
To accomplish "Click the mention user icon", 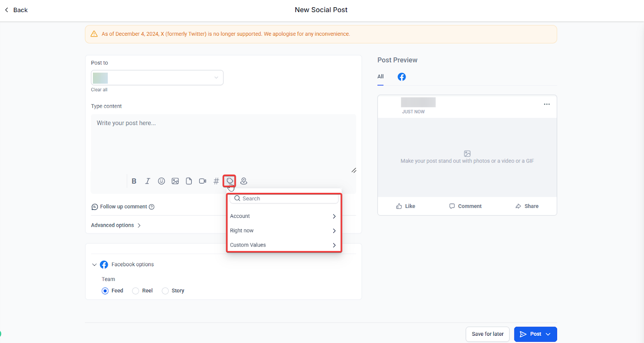I will pos(244,181).
